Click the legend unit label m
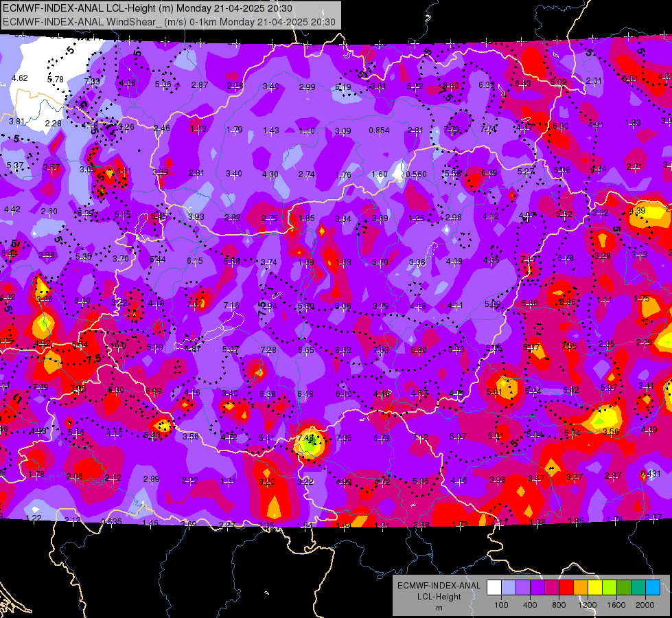 point(439,608)
